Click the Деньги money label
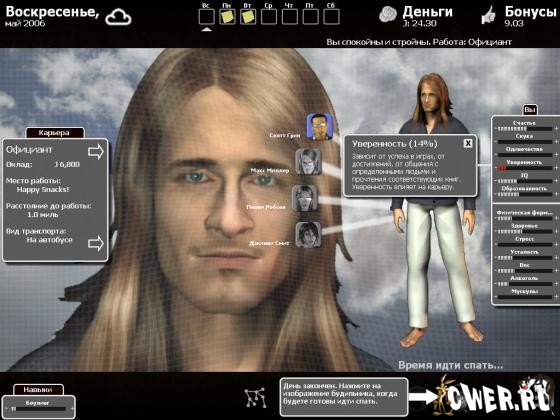 [428, 12]
